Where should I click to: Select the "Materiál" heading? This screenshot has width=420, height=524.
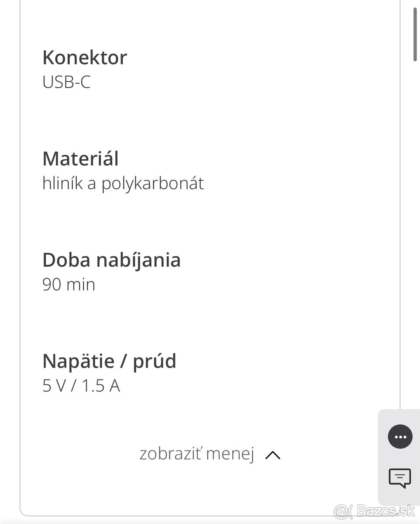point(80,159)
